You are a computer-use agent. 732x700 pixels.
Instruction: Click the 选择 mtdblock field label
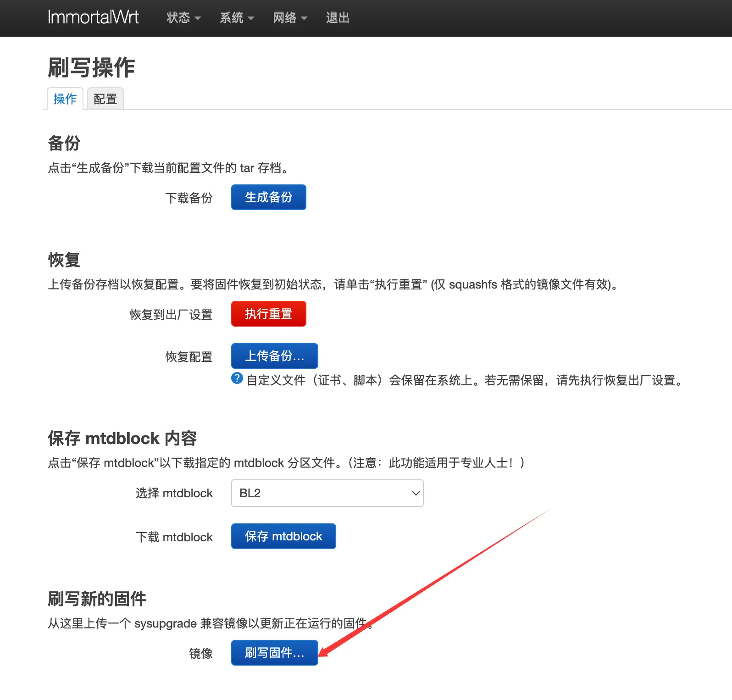point(174,493)
